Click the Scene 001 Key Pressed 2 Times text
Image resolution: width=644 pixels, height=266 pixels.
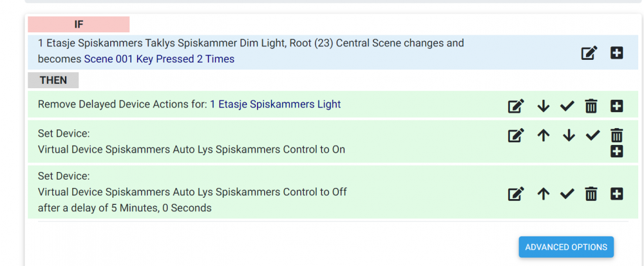159,59
